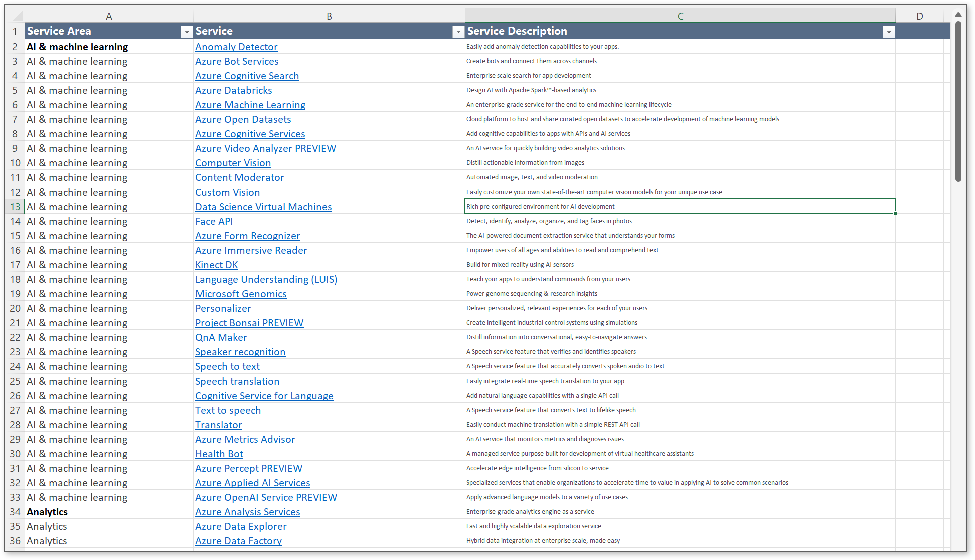Open the Personalizer link
The height and width of the screenshot is (560, 975).
click(x=223, y=308)
